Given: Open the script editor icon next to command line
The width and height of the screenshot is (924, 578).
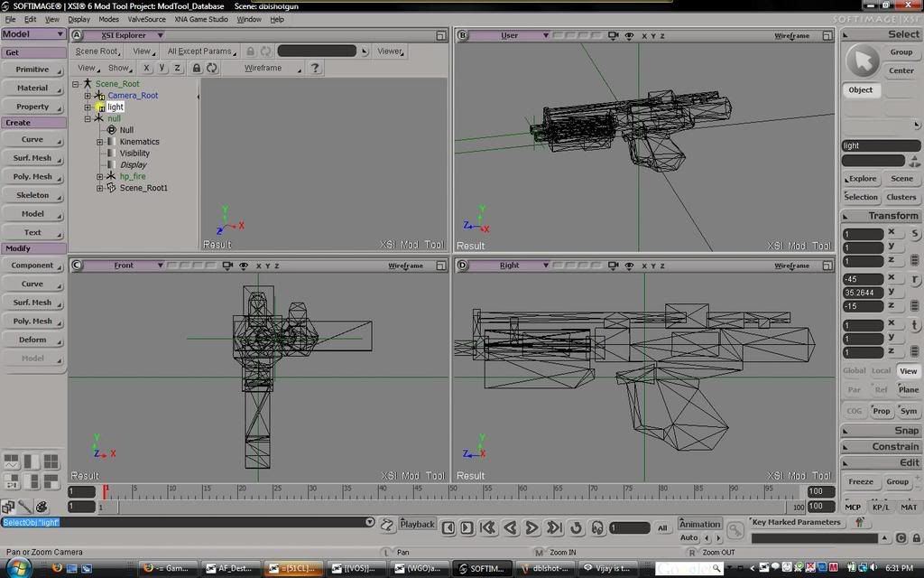Looking at the screenshot, I should click(x=387, y=525).
